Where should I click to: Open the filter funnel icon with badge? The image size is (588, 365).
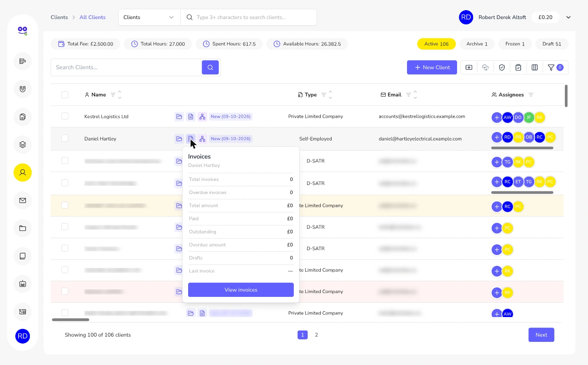pyautogui.click(x=555, y=67)
